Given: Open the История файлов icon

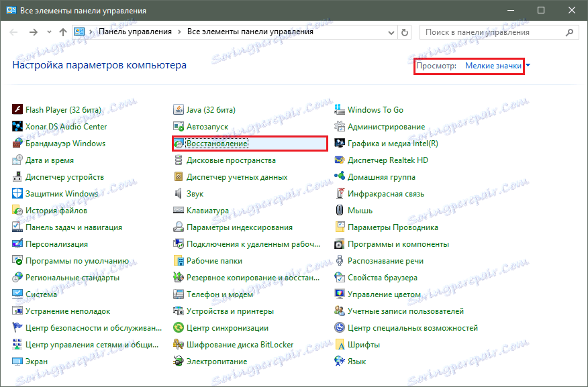Looking at the screenshot, I should click(x=17, y=211).
